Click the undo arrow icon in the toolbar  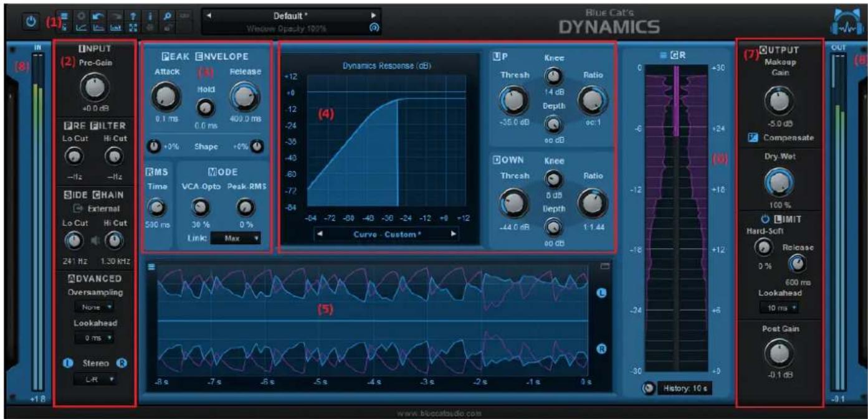pos(98,16)
